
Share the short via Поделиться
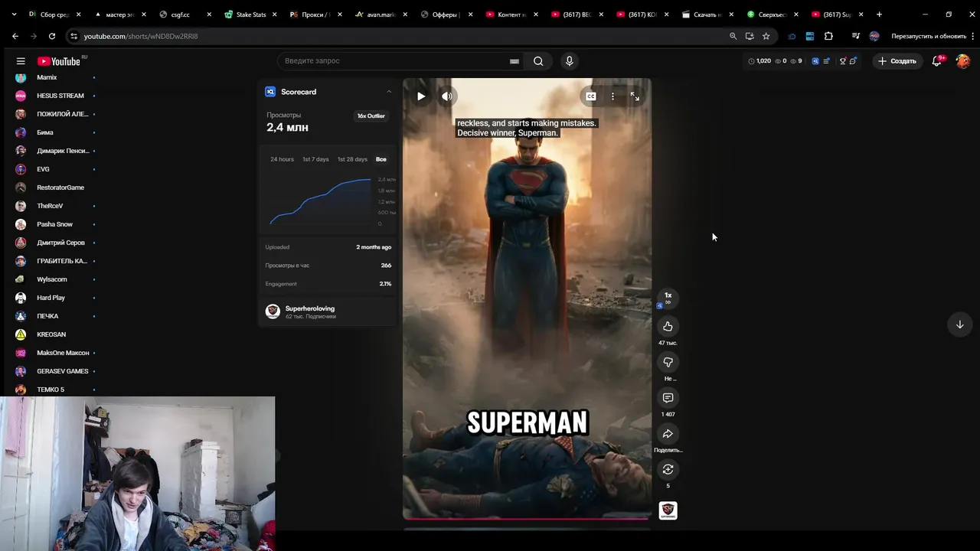click(x=668, y=434)
